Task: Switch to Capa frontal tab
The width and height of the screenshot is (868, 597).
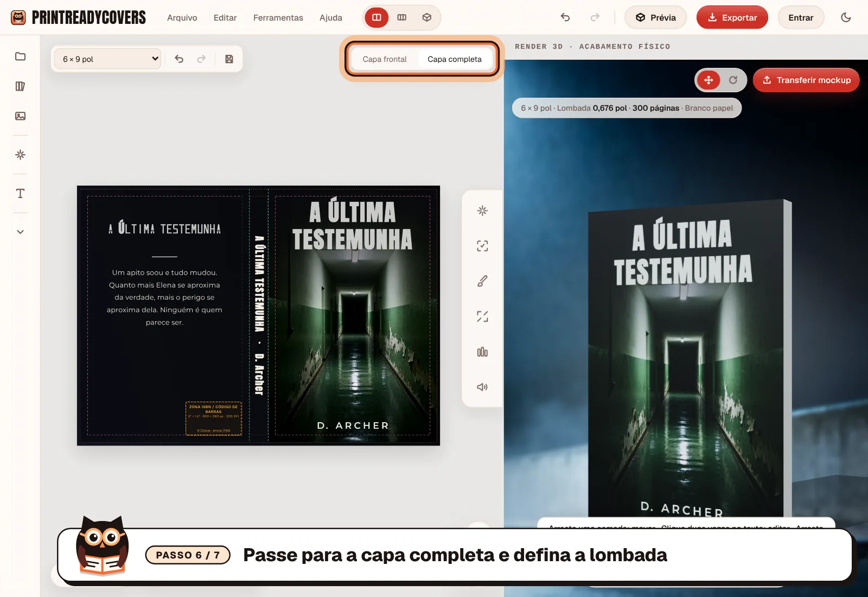Action: click(385, 59)
